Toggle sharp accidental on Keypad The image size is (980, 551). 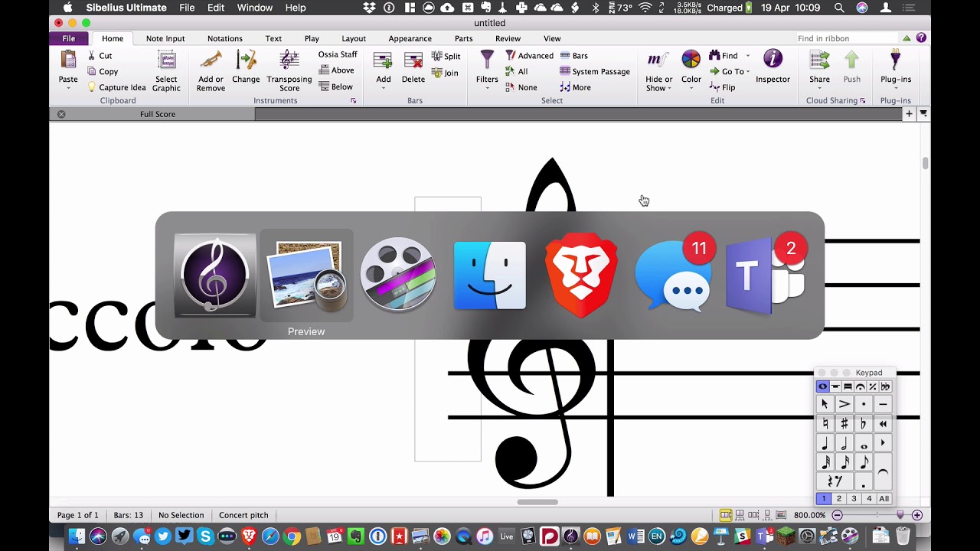[x=844, y=424]
